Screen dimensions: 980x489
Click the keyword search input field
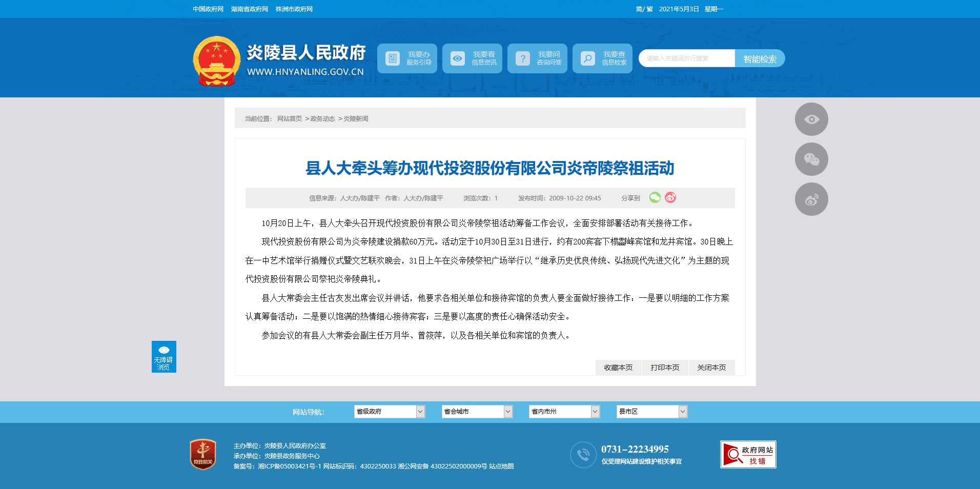tap(687, 58)
